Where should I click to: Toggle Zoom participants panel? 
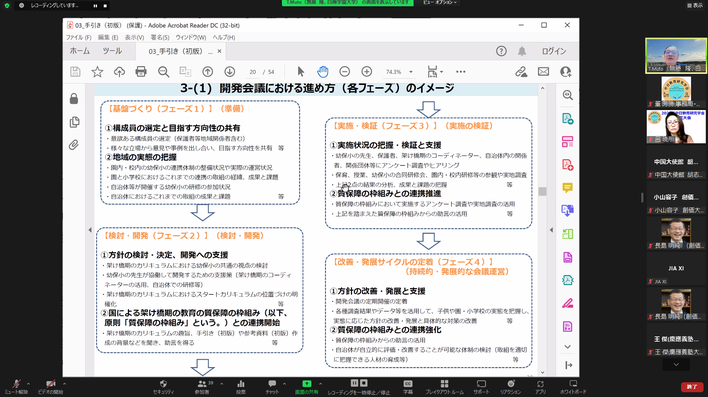point(202,387)
